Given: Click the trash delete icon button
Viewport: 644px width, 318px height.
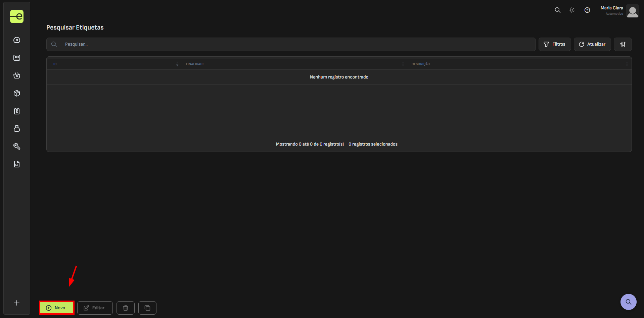Looking at the screenshot, I should point(126,308).
